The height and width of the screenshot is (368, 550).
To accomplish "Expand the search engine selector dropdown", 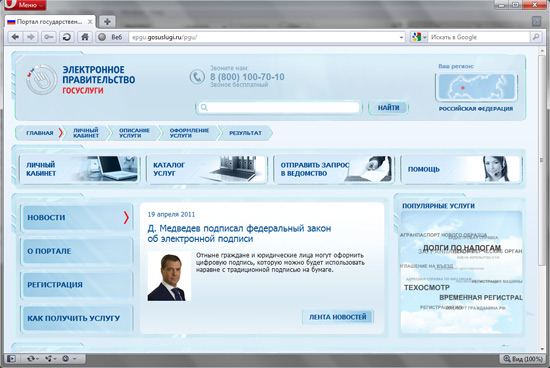I will click(419, 37).
